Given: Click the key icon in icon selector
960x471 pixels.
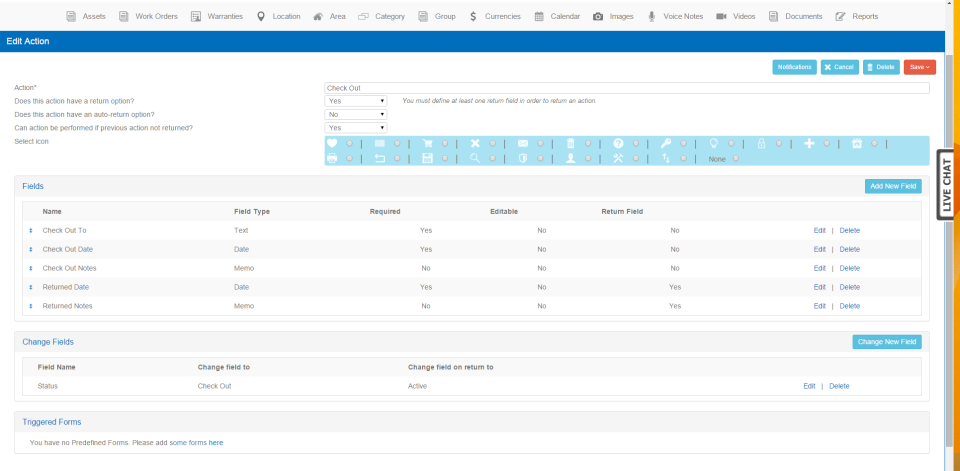Looking at the screenshot, I should pos(666,144).
